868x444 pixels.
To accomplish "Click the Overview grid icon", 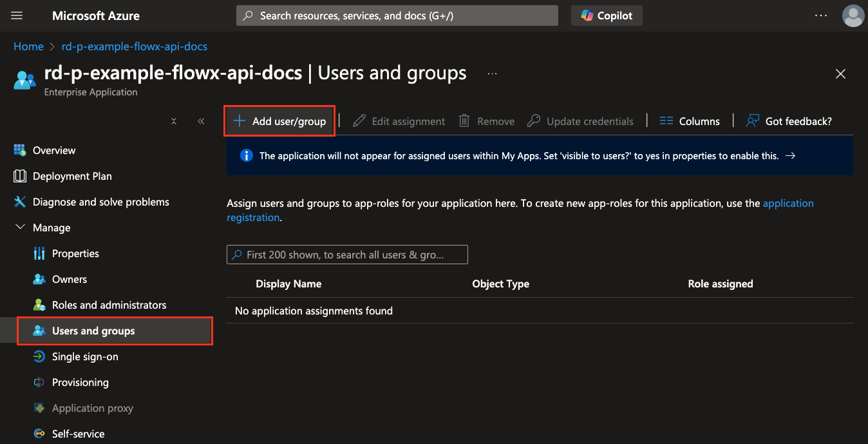I will tap(20, 150).
